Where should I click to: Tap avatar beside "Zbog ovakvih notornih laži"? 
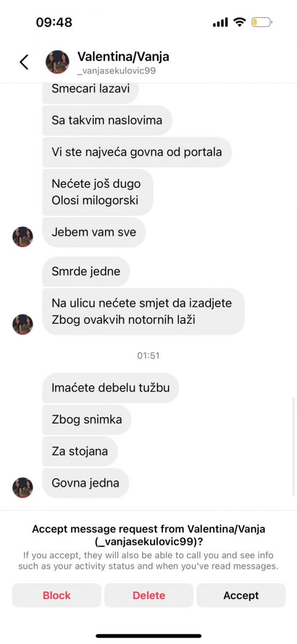23,325
